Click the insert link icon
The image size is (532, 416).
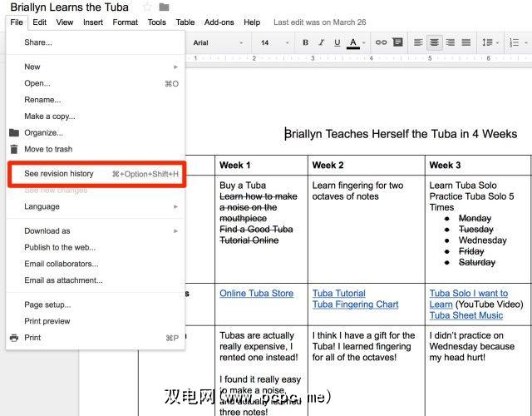[x=381, y=42]
